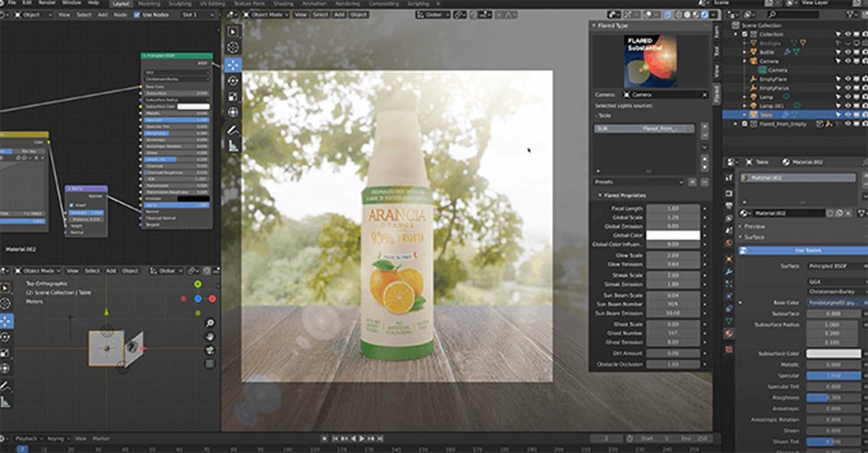Expand the Bottle object in outliner

(x=745, y=52)
